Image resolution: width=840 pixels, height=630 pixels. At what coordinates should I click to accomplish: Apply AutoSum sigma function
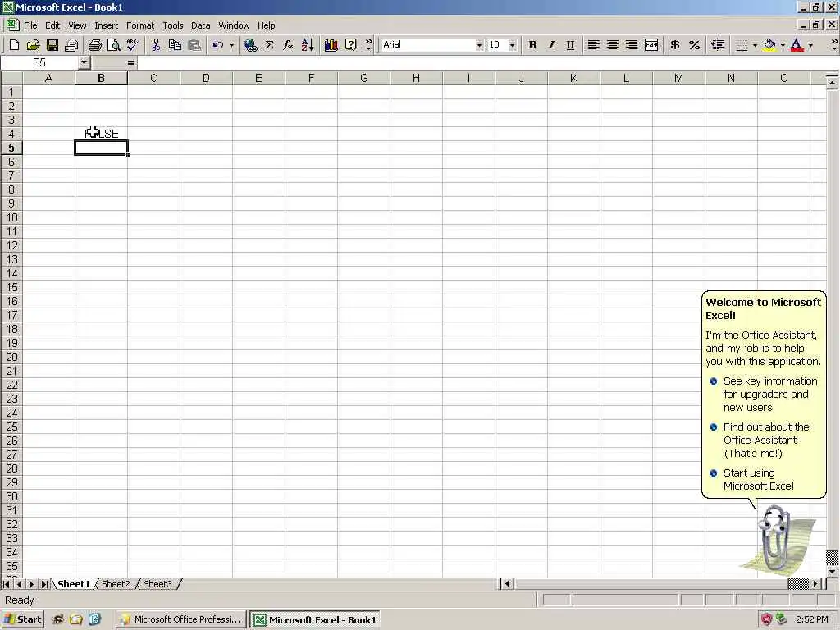269,45
